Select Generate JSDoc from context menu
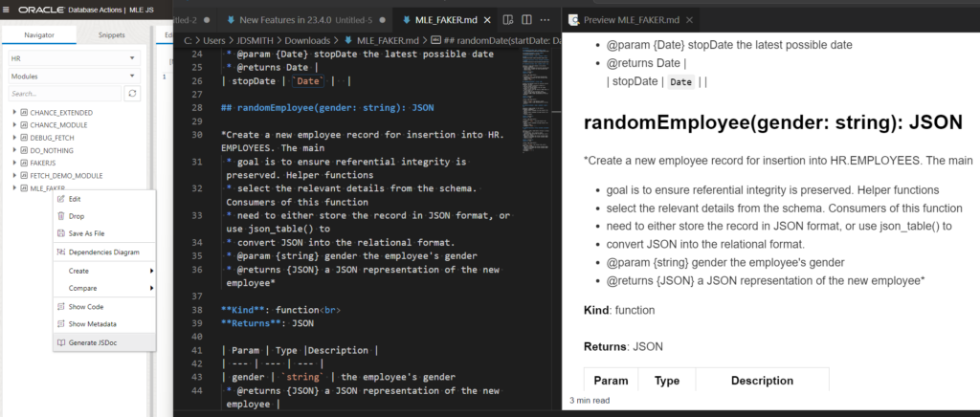The width and height of the screenshot is (980, 417). 104,342
